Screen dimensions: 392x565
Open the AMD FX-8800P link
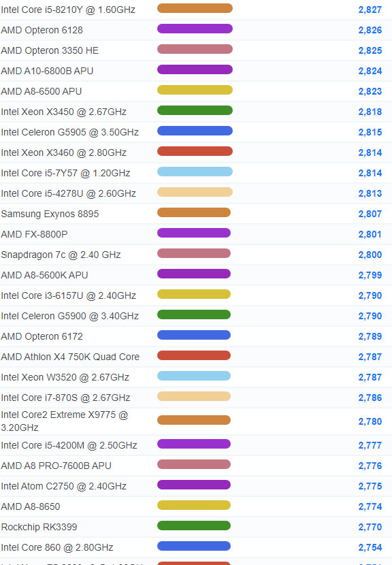click(34, 234)
